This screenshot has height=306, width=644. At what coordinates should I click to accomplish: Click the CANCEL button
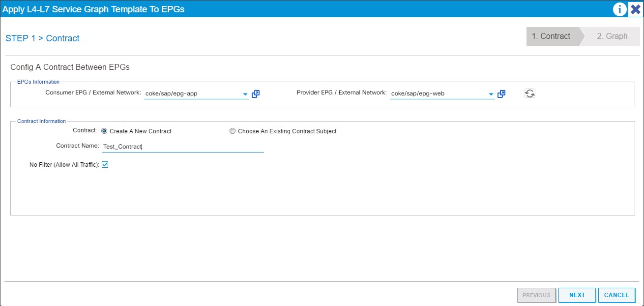pos(616,295)
